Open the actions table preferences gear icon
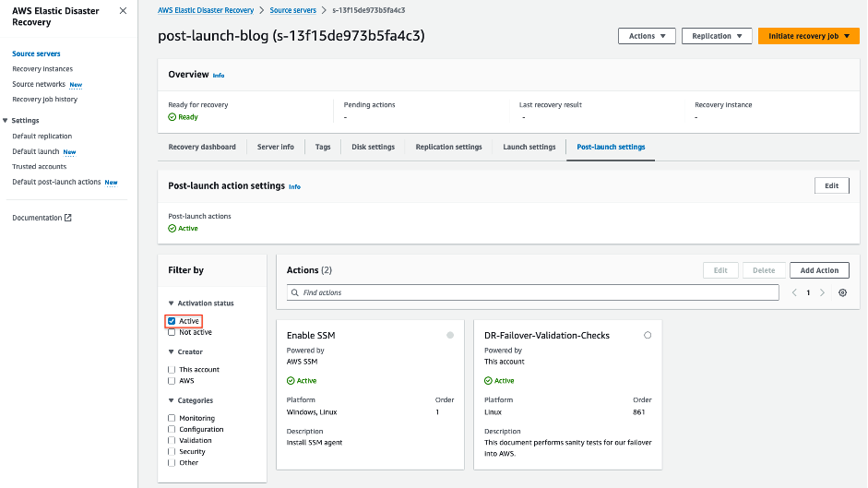868x488 pixels. point(842,292)
